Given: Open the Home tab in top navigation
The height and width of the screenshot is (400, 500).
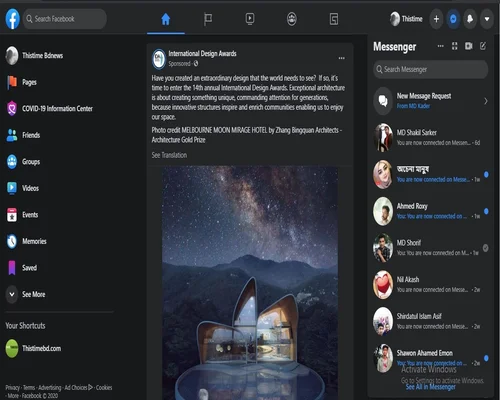Looking at the screenshot, I should (x=166, y=19).
